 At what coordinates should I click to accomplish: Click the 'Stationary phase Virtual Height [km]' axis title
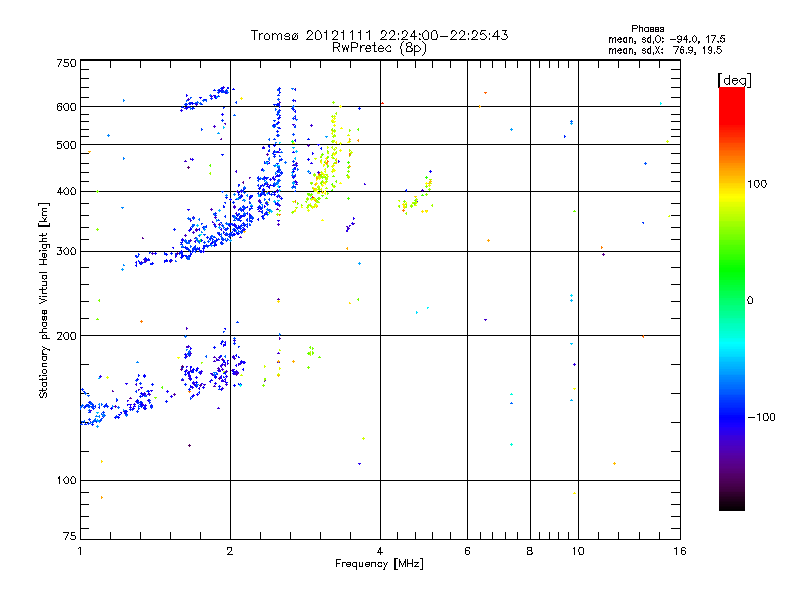[x=44, y=301]
